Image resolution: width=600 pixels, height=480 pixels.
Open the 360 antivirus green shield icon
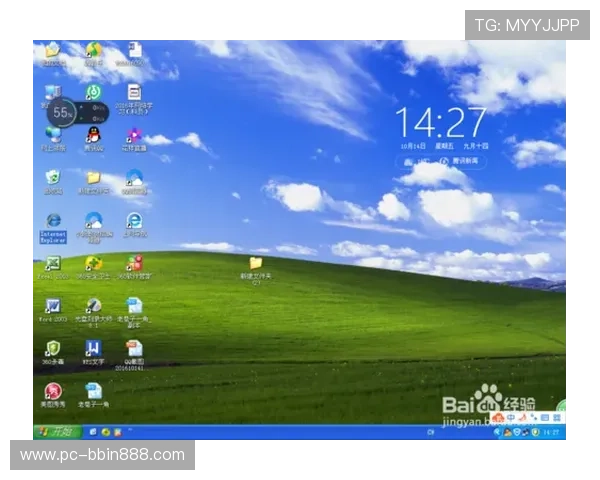click(x=52, y=348)
